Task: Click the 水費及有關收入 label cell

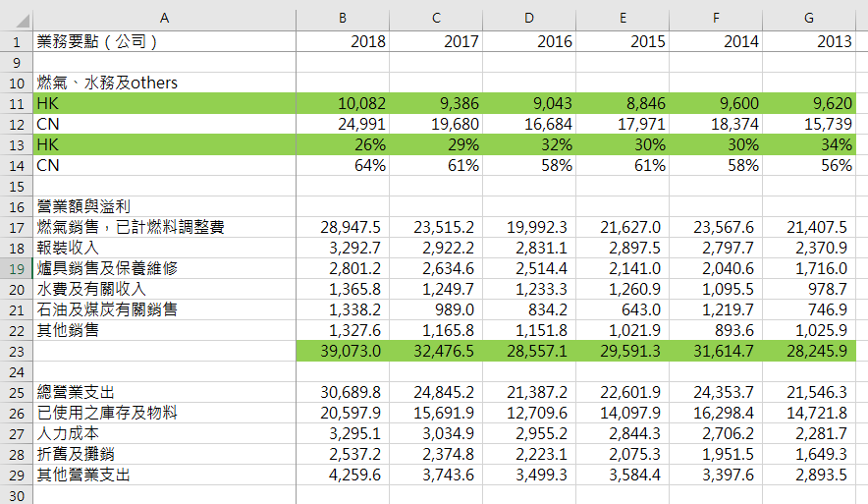Action: [164, 289]
